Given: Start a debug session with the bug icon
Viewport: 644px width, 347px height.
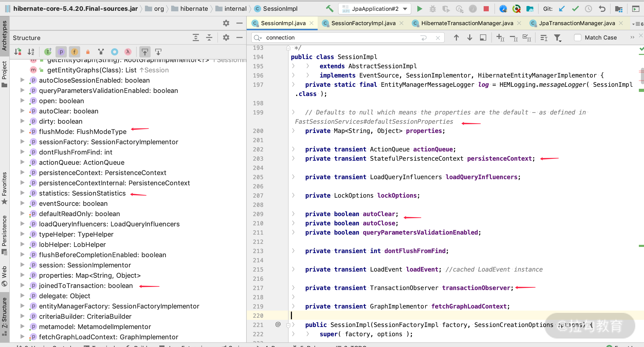Looking at the screenshot, I should 433,8.
